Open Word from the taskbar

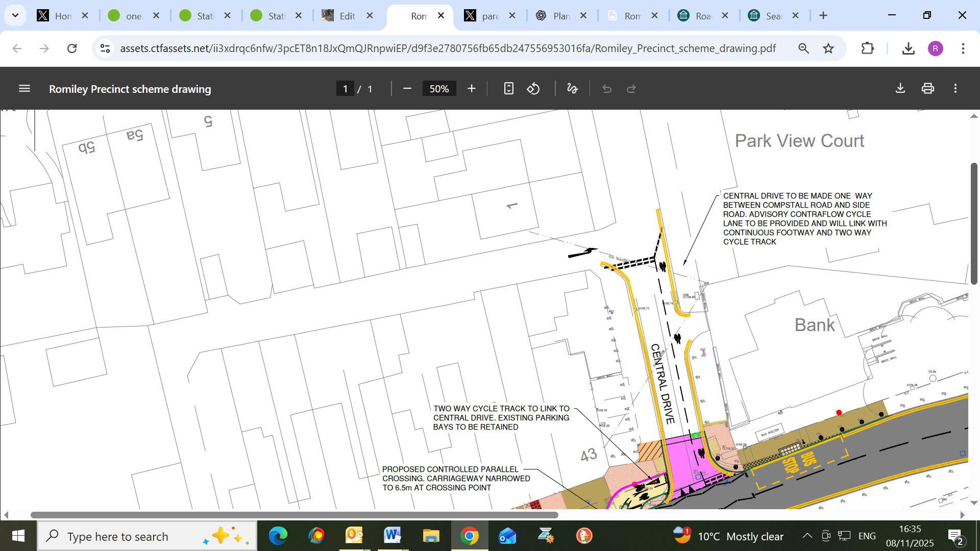tap(392, 536)
